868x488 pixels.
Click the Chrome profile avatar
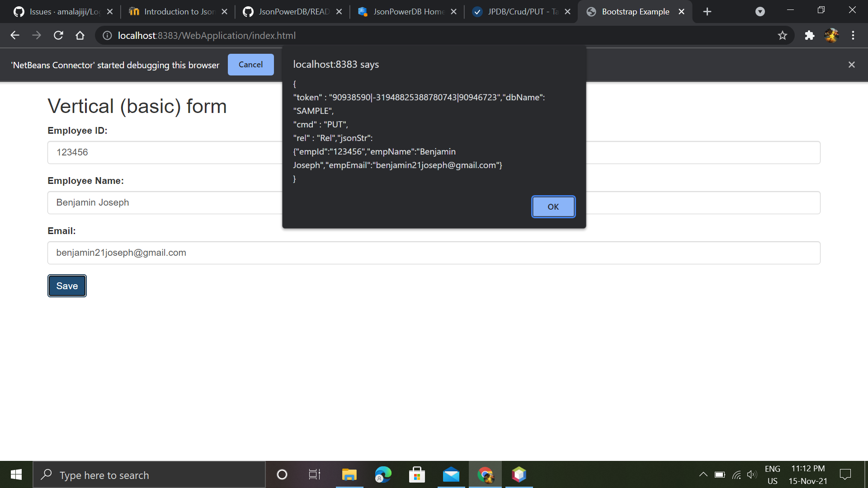pyautogui.click(x=832, y=35)
